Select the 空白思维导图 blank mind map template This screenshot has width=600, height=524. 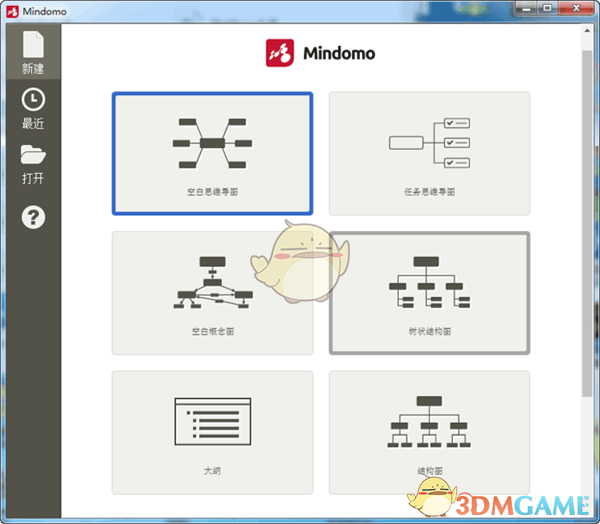pyautogui.click(x=212, y=153)
